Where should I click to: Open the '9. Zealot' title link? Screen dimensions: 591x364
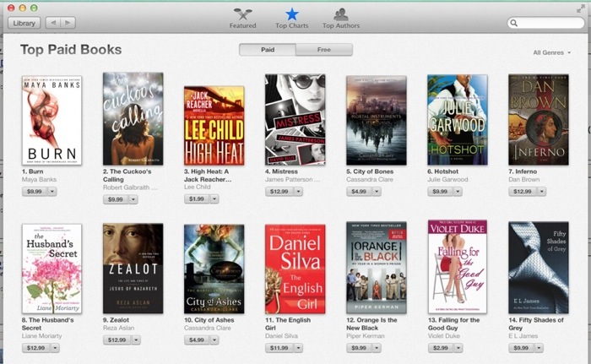(x=117, y=320)
